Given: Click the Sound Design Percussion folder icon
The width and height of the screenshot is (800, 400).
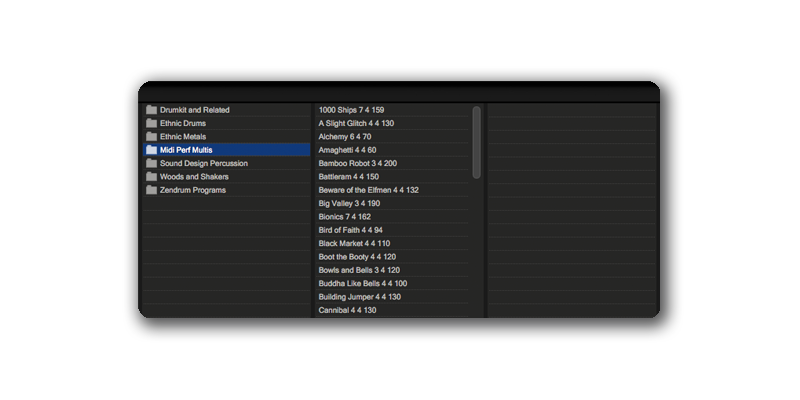Looking at the screenshot, I should 152,163.
